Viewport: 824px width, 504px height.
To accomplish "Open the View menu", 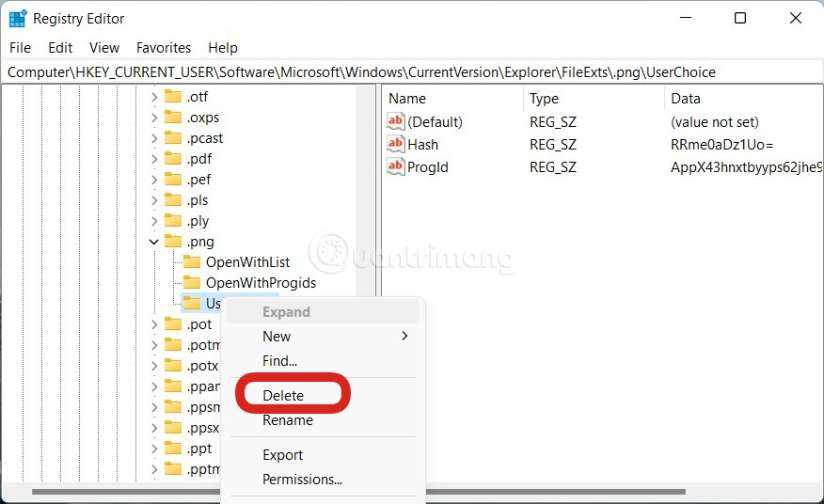I will point(104,48).
